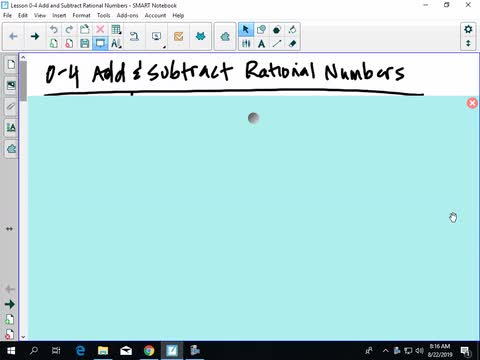The image size is (480, 360).
Task: Open the Attachments paperclip tab
Action: (x=11, y=107)
